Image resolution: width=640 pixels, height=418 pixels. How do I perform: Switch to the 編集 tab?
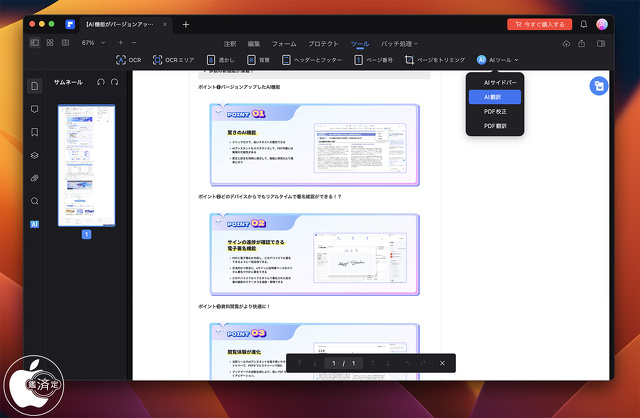[254, 44]
